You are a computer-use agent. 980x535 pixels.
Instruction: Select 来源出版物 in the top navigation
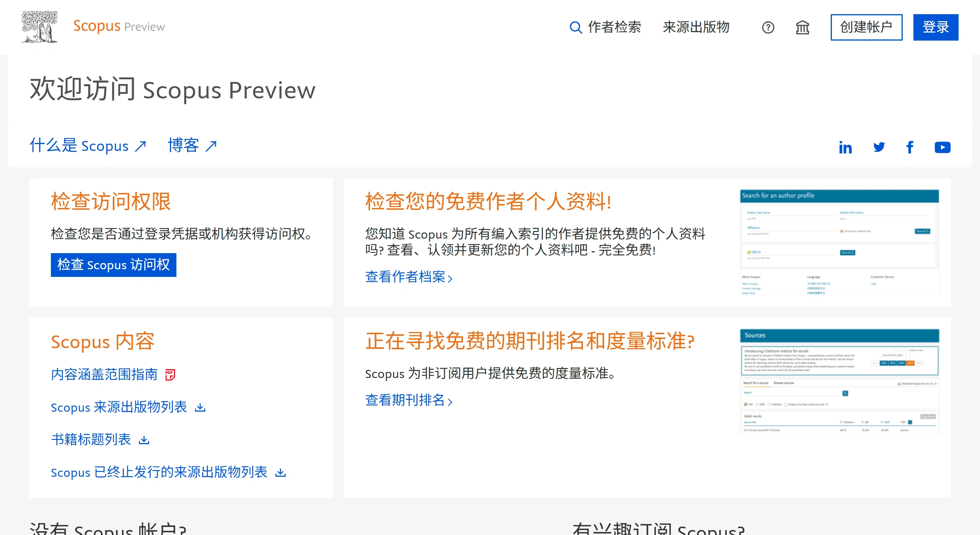pos(696,27)
